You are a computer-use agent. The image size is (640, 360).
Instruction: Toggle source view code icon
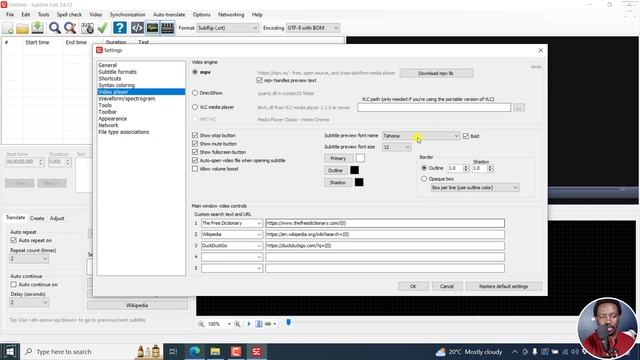pyautogui.click(x=137, y=28)
